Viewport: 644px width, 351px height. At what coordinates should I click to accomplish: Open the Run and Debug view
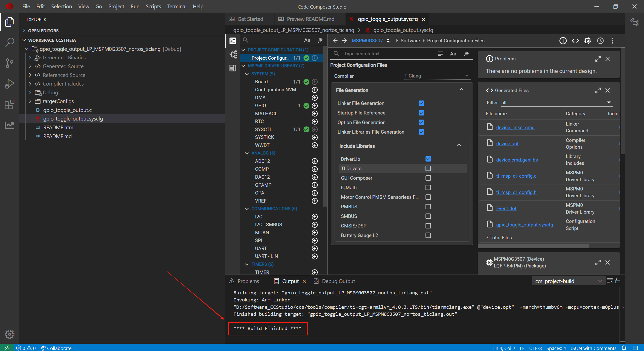(9, 84)
